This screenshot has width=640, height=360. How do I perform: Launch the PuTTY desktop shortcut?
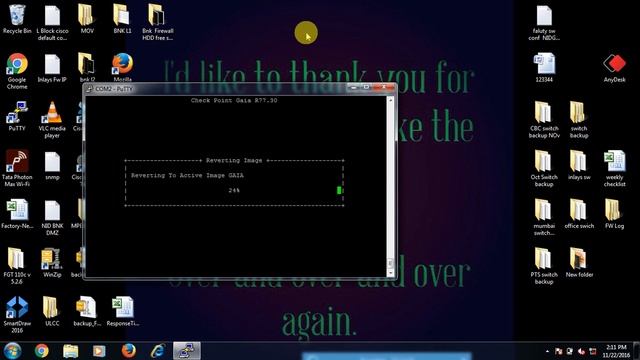tap(17, 117)
